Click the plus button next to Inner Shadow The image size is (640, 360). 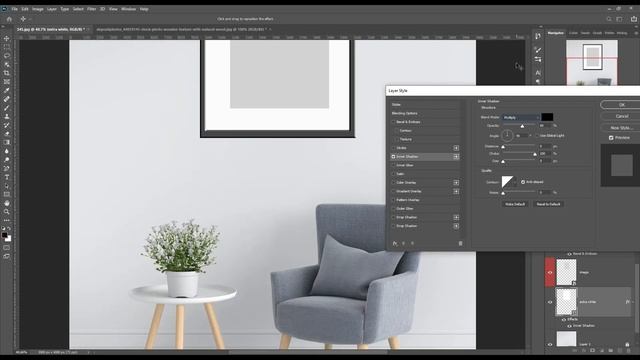click(456, 157)
